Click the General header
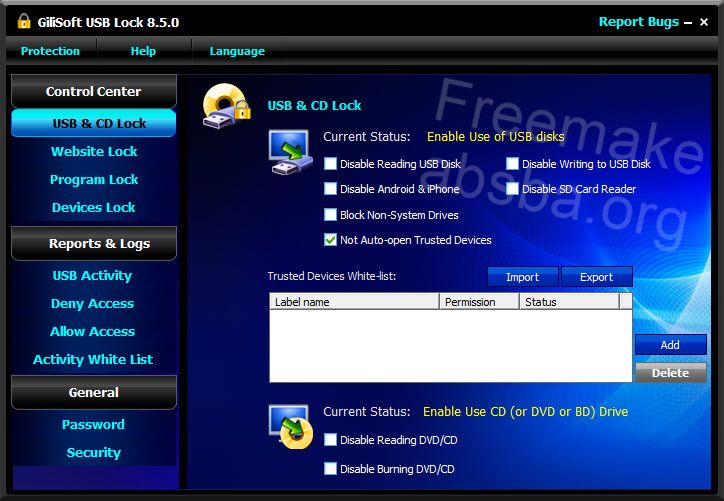The image size is (724, 501). coord(94,392)
